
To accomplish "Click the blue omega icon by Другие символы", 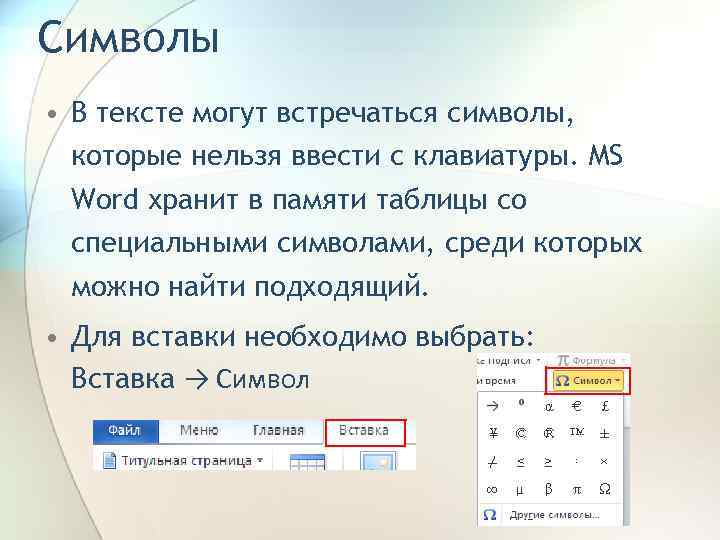I will pos(490,515).
